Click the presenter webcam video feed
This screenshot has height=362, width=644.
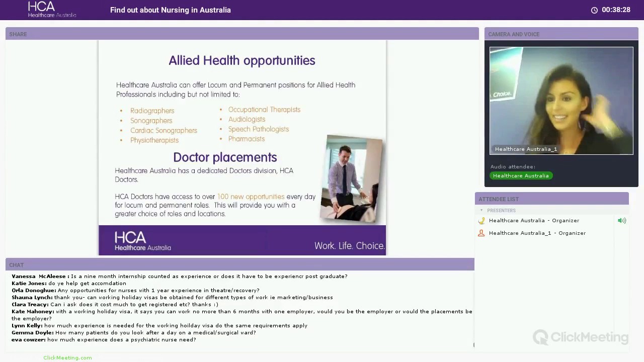(x=561, y=101)
